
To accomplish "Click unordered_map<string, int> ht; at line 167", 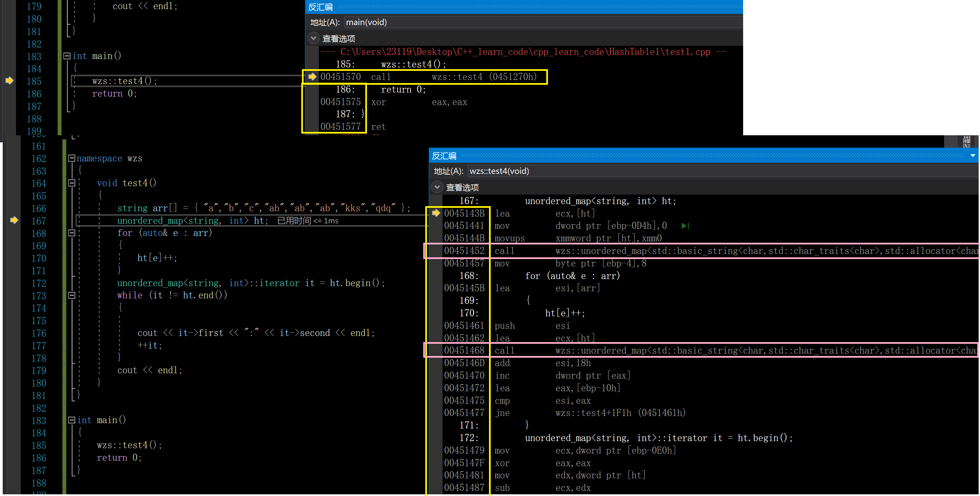I will [x=193, y=221].
